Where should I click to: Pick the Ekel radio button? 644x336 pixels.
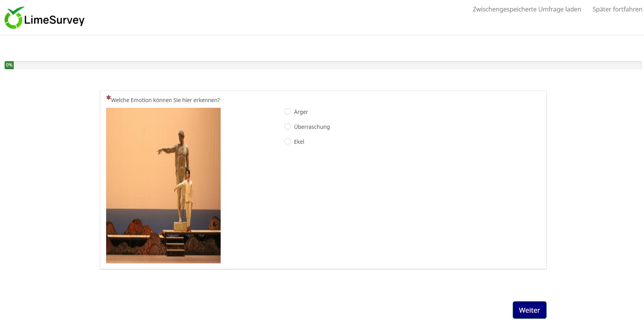[x=287, y=141]
